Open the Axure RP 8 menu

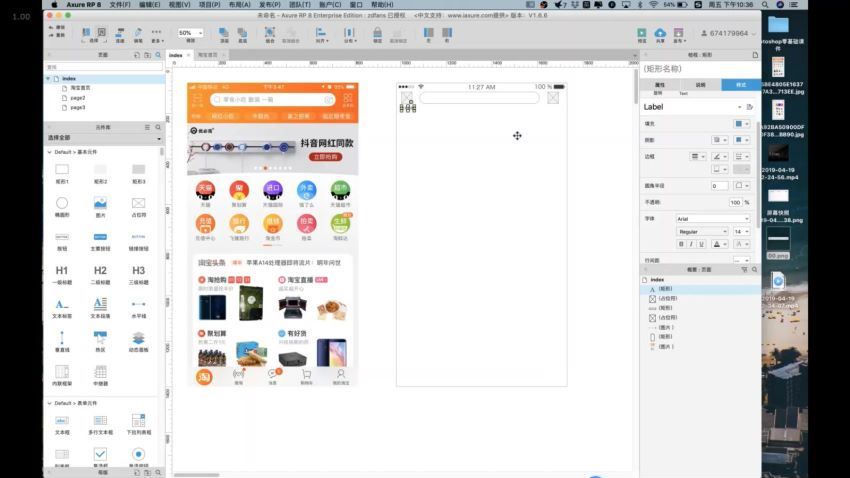[83, 4]
